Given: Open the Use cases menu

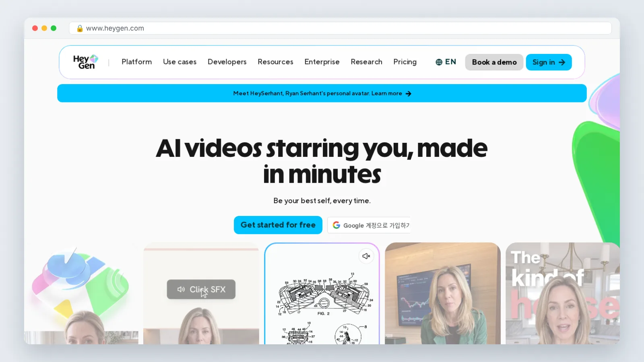Looking at the screenshot, I should [x=180, y=62].
